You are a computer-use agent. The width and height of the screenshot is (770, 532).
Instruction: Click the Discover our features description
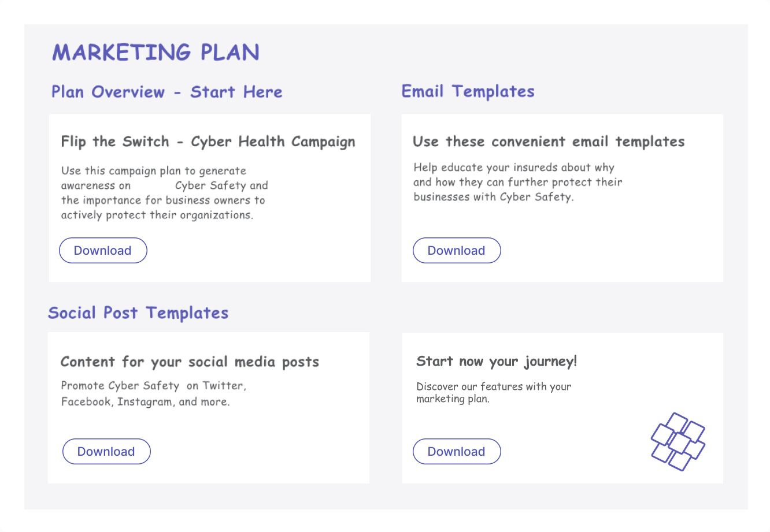coord(493,392)
